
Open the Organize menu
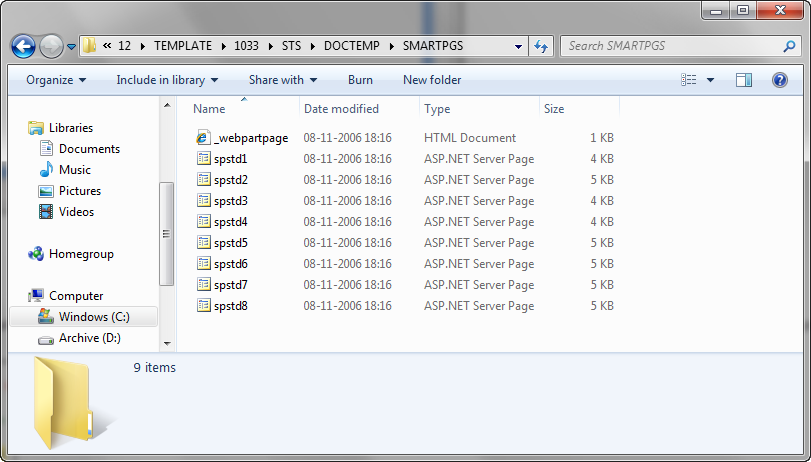tap(56, 80)
